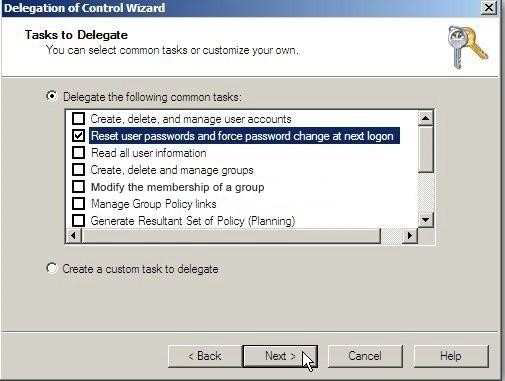The image size is (505, 381).
Task: Click the keys icon in wizard header
Action: pos(467,47)
